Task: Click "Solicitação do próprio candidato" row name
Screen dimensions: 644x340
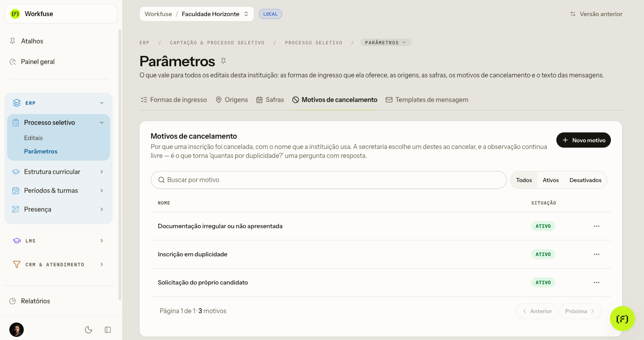Action: coord(203,283)
